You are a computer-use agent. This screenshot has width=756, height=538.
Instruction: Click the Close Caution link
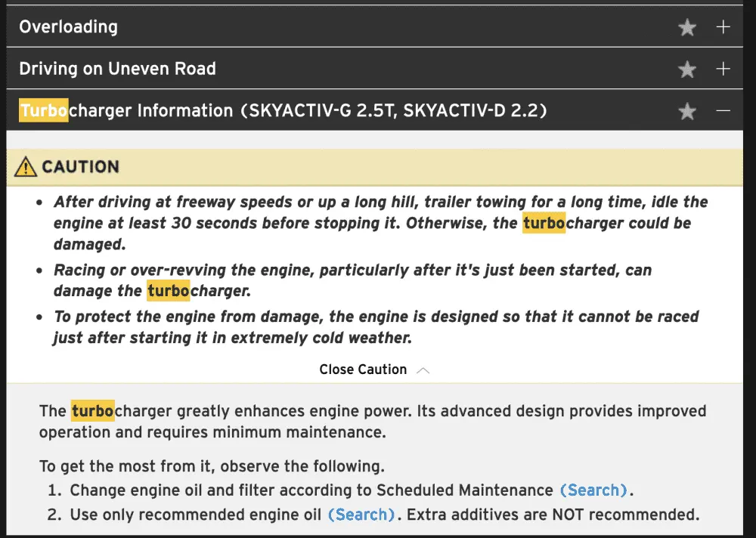tap(363, 369)
